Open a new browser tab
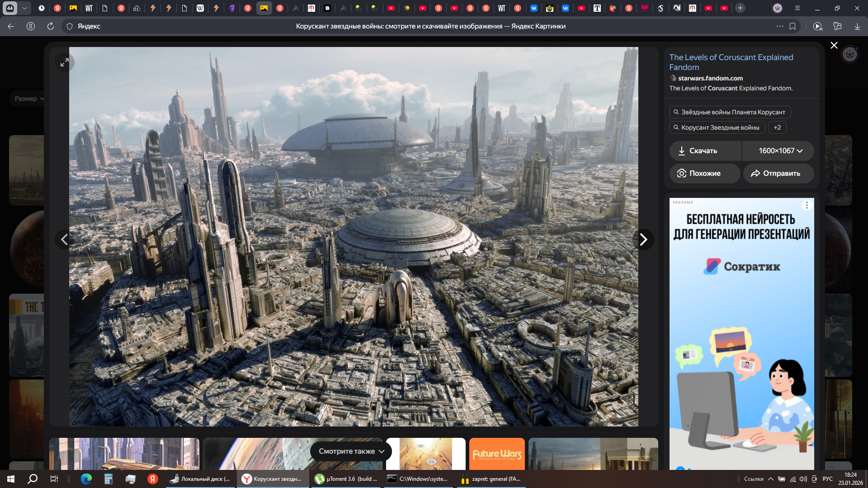The height and width of the screenshot is (488, 868). [740, 8]
